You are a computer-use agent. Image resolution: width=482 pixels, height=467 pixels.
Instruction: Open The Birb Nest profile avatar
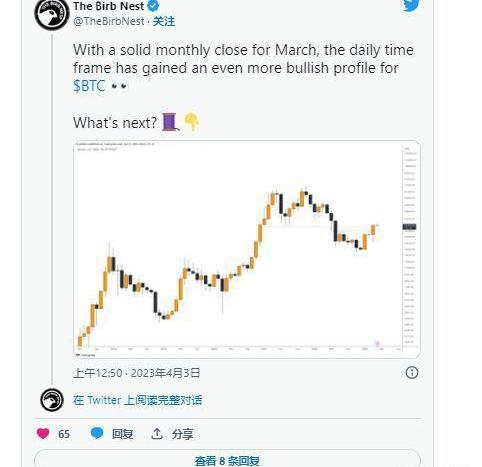pyautogui.click(x=51, y=14)
